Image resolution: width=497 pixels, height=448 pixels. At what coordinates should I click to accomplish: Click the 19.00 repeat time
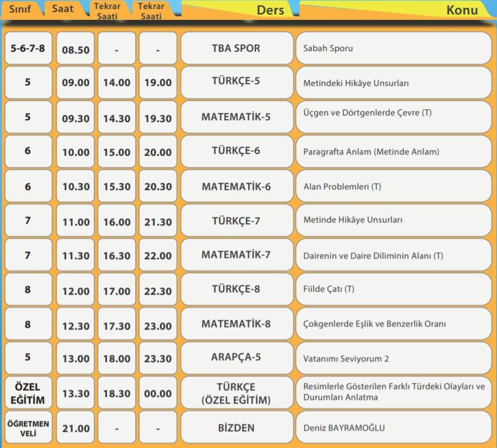pyautogui.click(x=158, y=82)
